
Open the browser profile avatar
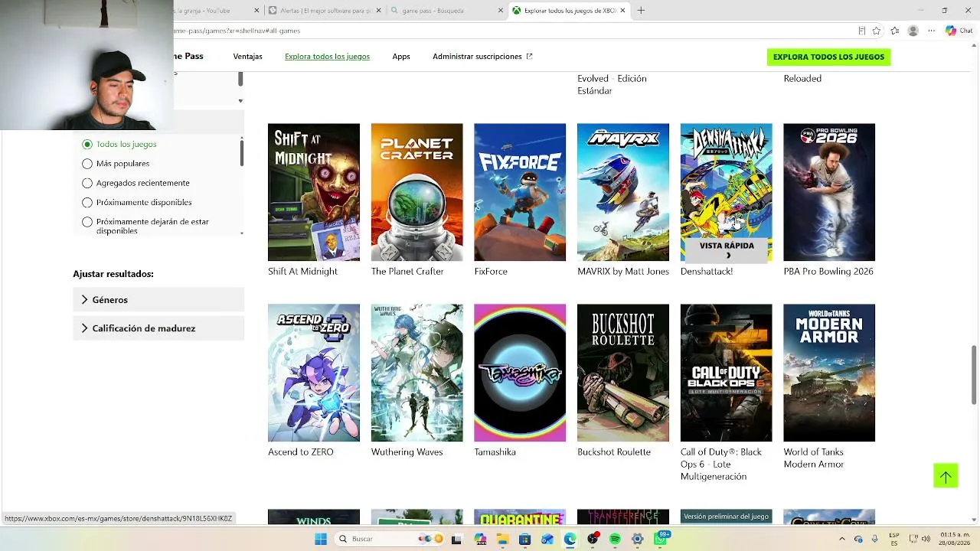pyautogui.click(x=913, y=31)
